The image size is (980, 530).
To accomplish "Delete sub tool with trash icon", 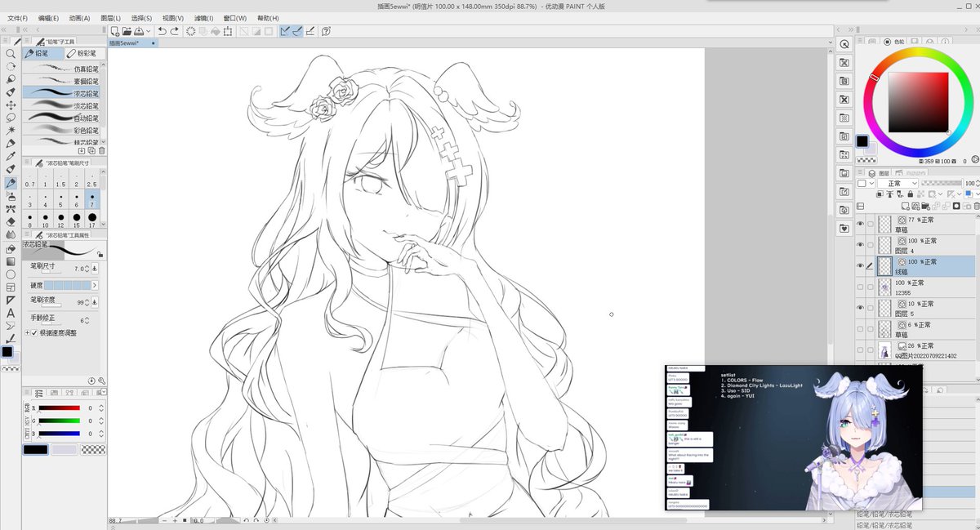I will click(102, 151).
